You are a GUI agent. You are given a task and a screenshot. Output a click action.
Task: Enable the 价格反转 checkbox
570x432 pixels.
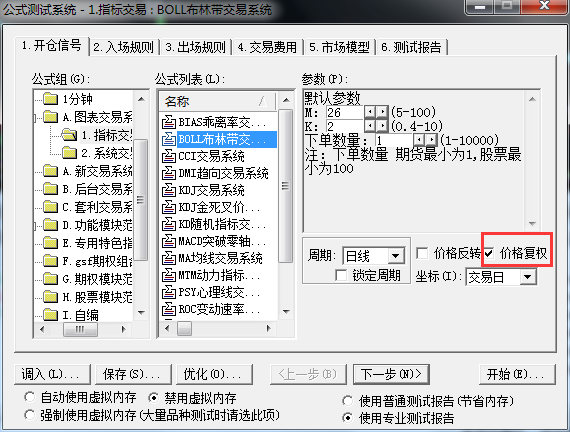(422, 253)
